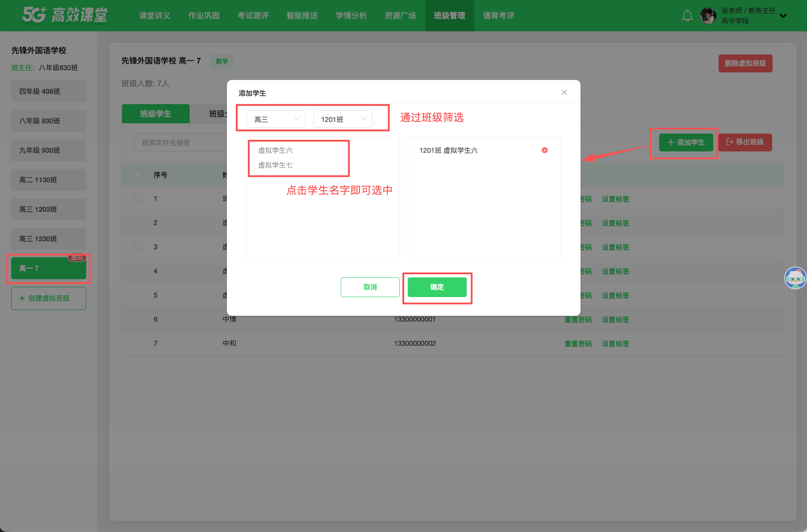Click the 5G 高效课堂 logo

click(x=65, y=15)
